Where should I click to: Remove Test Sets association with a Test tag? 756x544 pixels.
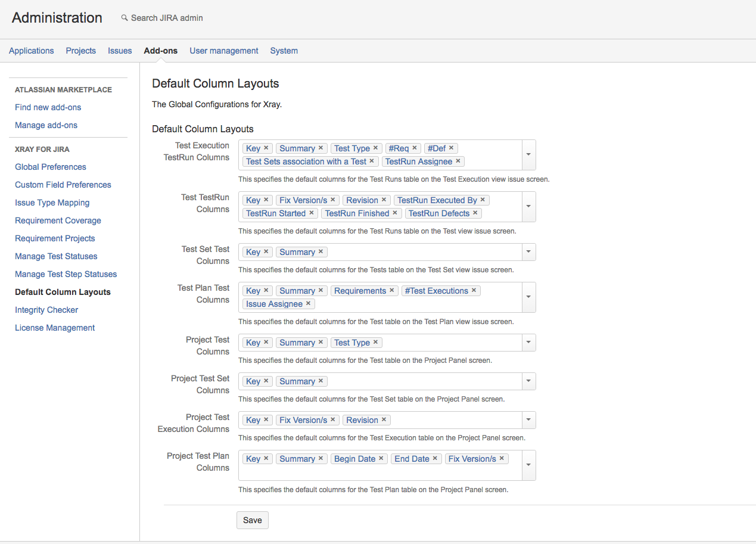pos(372,161)
